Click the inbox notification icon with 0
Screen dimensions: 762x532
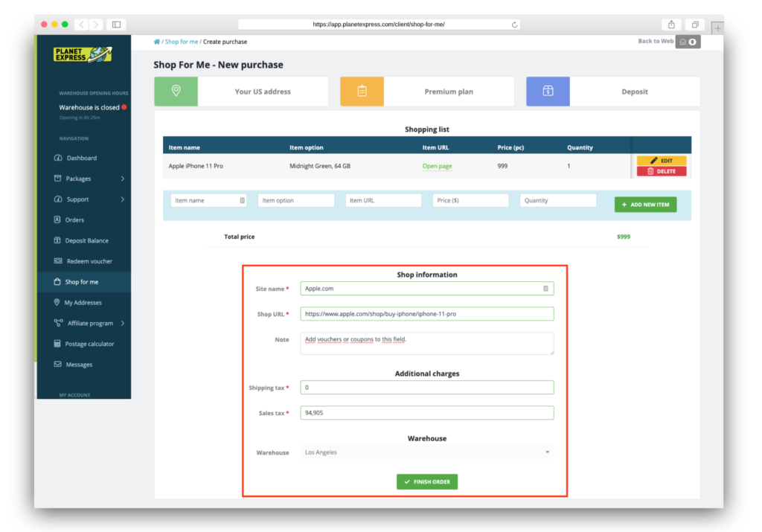pyautogui.click(x=688, y=42)
